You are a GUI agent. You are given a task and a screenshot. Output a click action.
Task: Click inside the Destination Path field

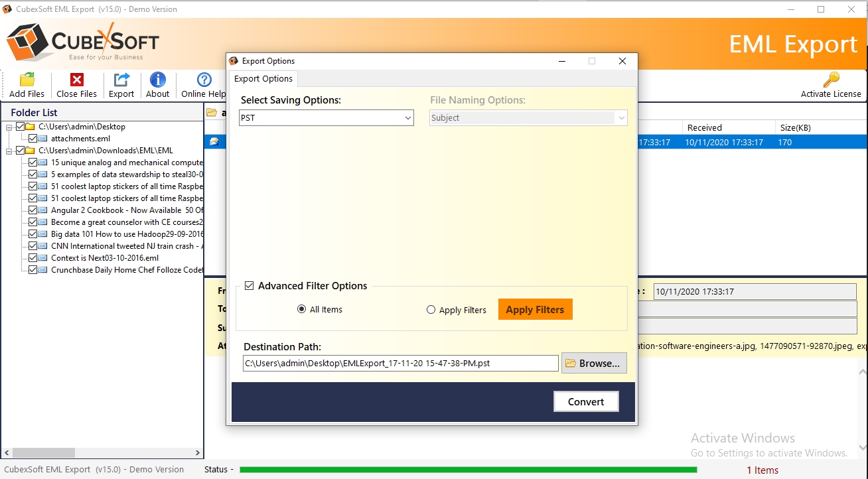400,363
